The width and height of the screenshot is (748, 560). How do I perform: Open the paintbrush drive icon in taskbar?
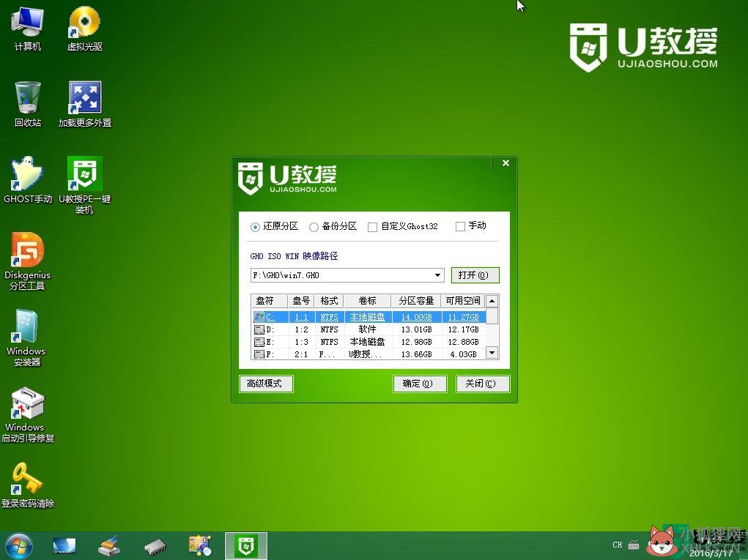[108, 546]
